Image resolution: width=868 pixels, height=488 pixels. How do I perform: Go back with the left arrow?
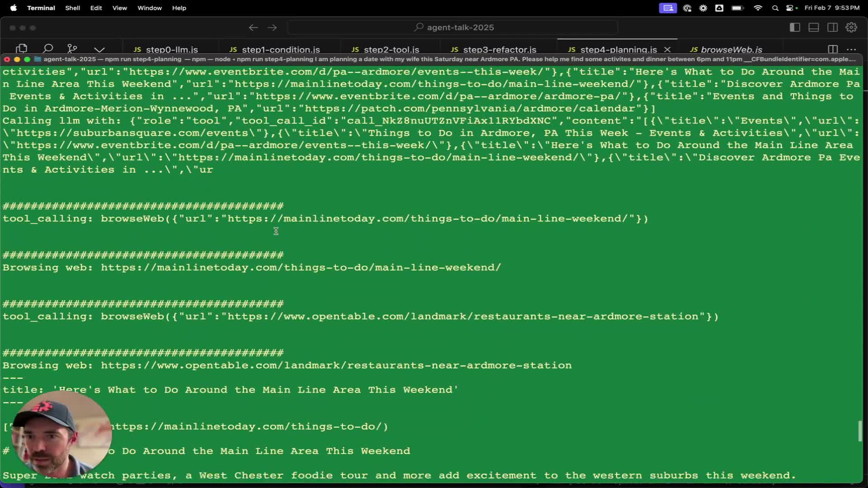(x=253, y=28)
